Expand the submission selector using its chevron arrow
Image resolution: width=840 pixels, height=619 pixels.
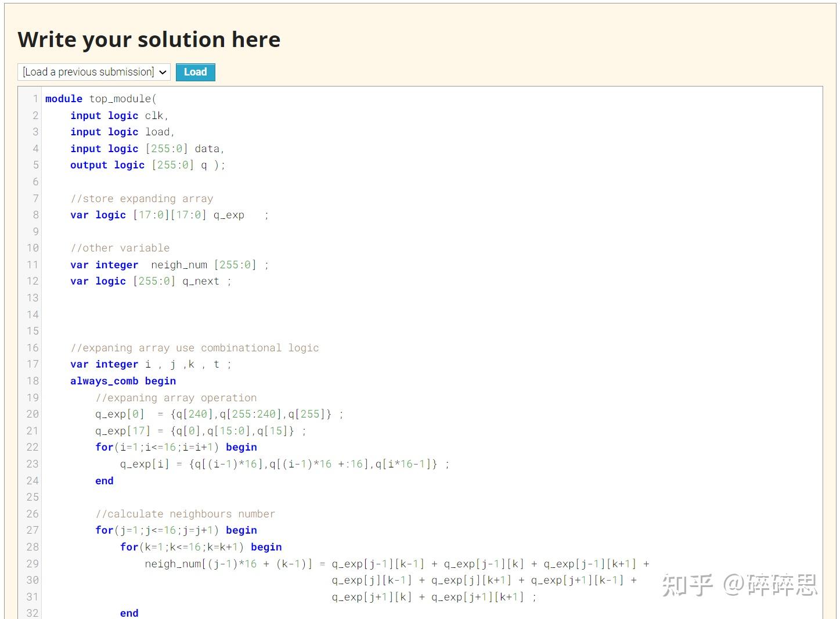[x=163, y=72]
